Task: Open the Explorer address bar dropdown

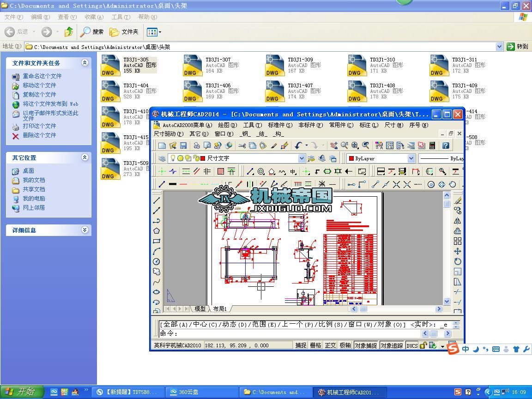Action: point(499,47)
